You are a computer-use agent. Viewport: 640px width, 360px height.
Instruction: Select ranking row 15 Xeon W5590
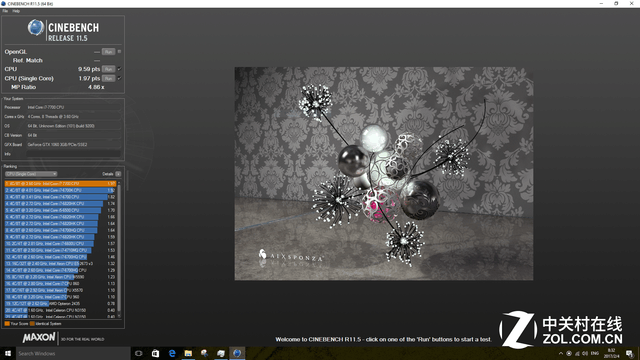(60, 277)
